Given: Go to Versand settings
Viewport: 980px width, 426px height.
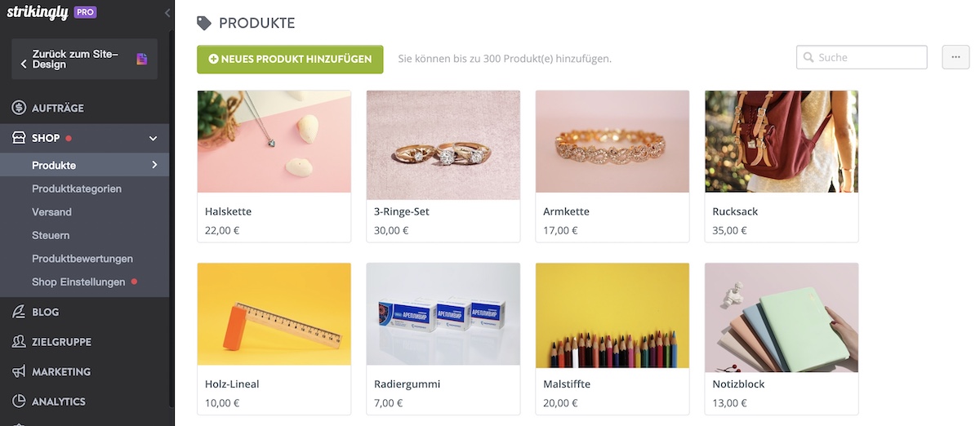Looking at the screenshot, I should pyautogui.click(x=52, y=212).
